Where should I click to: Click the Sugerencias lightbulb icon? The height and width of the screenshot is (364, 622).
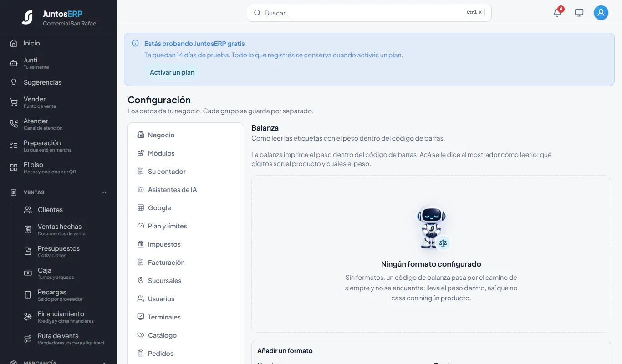click(x=14, y=82)
